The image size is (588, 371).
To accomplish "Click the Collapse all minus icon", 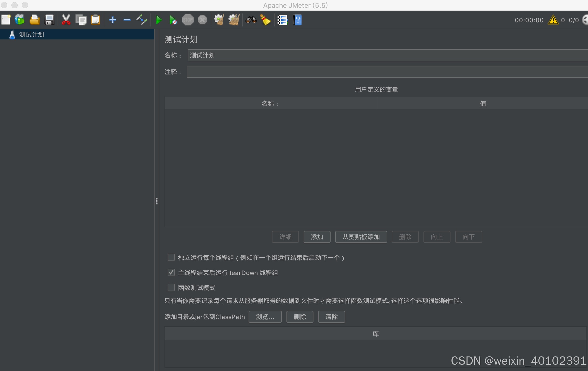I will tap(127, 20).
